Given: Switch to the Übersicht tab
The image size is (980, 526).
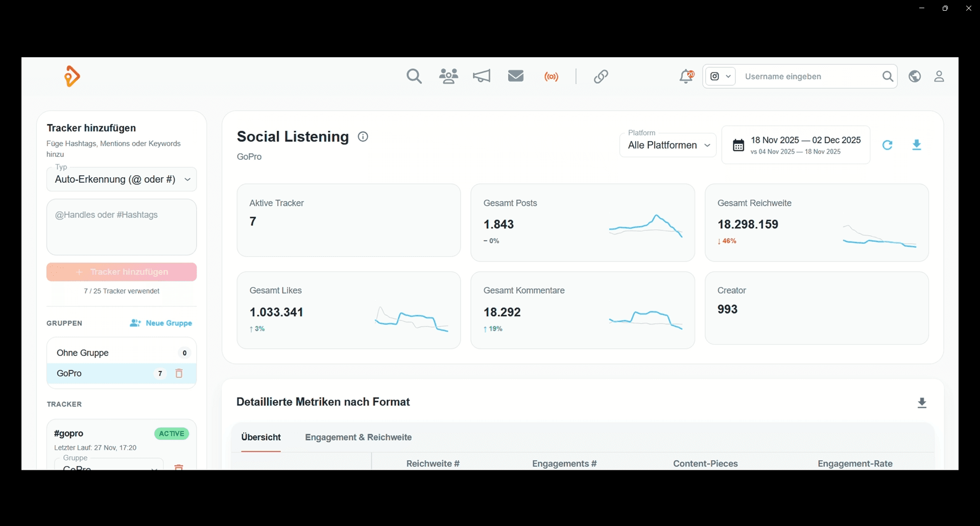Looking at the screenshot, I should [261, 437].
